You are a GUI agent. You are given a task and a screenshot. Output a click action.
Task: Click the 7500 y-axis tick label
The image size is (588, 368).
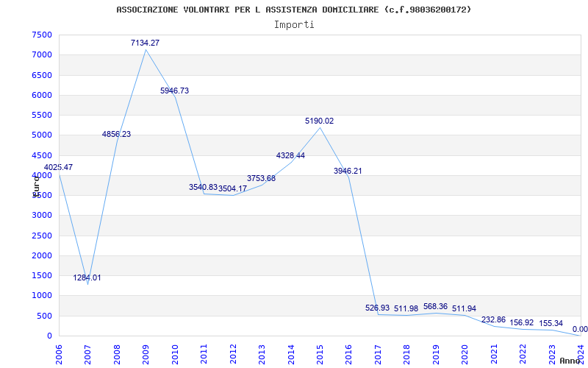click(42, 35)
